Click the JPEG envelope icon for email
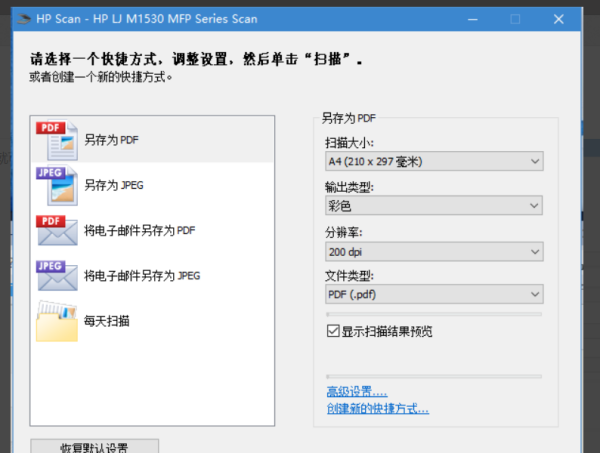600x453 pixels. 56,276
